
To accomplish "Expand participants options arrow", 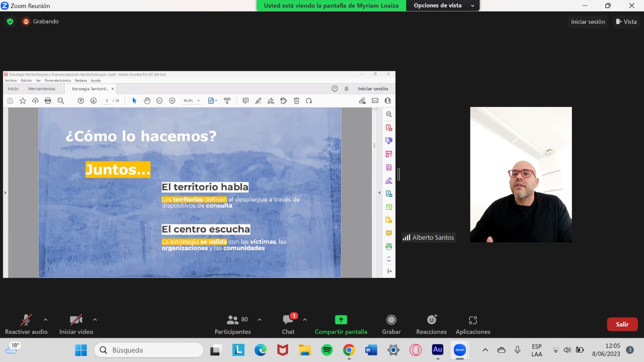I will coord(260,320).
